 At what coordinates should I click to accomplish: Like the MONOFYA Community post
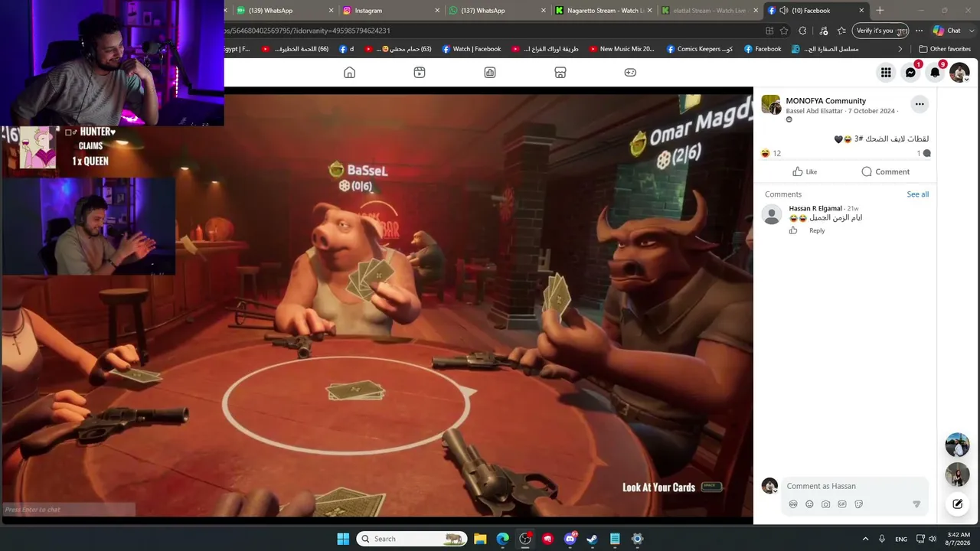805,171
